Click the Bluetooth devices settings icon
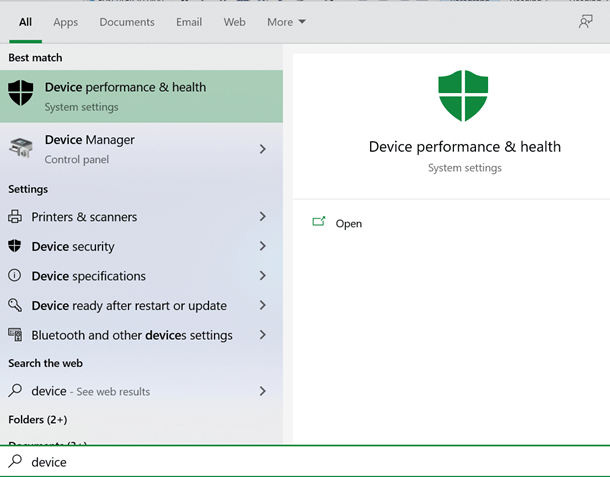The height and width of the screenshot is (477, 610). coord(15,335)
